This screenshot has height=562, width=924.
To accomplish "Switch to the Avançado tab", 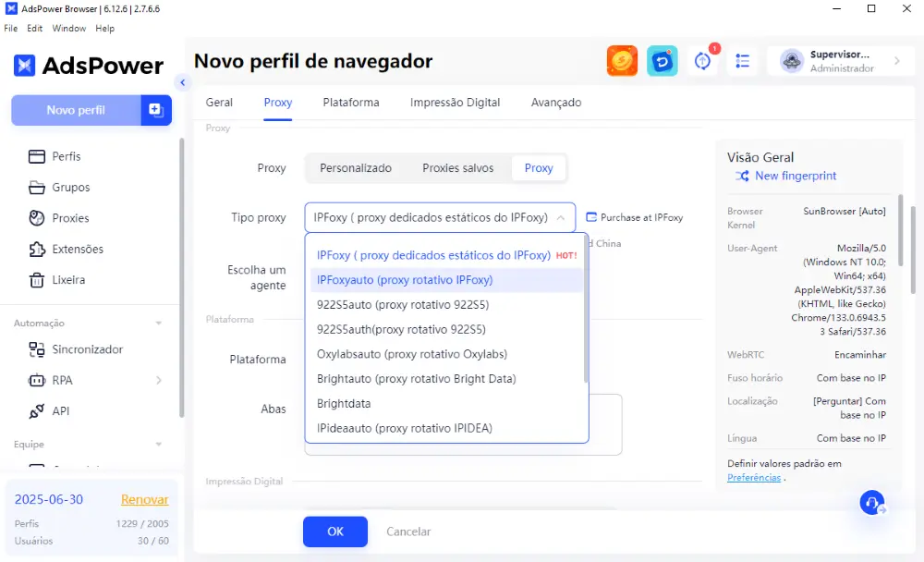I will tap(556, 103).
